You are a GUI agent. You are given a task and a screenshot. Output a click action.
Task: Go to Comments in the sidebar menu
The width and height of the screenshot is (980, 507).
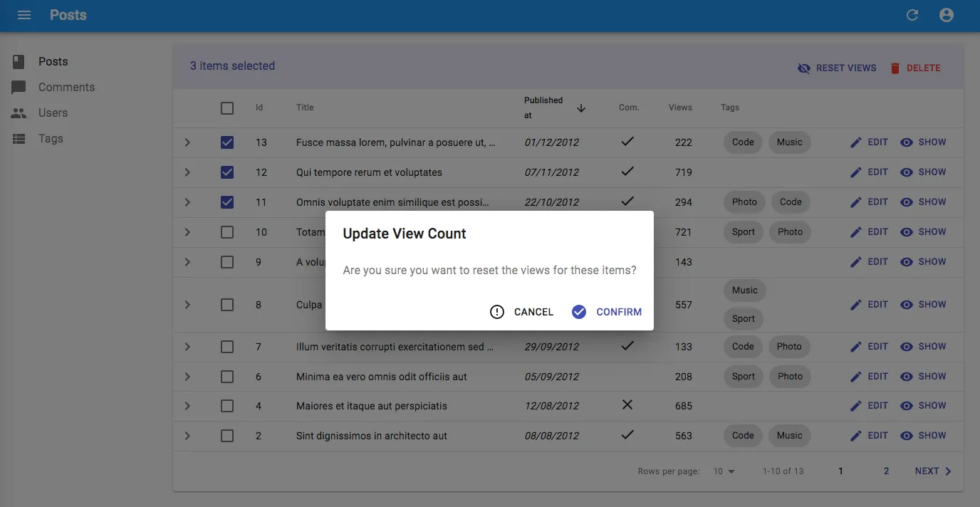click(66, 88)
